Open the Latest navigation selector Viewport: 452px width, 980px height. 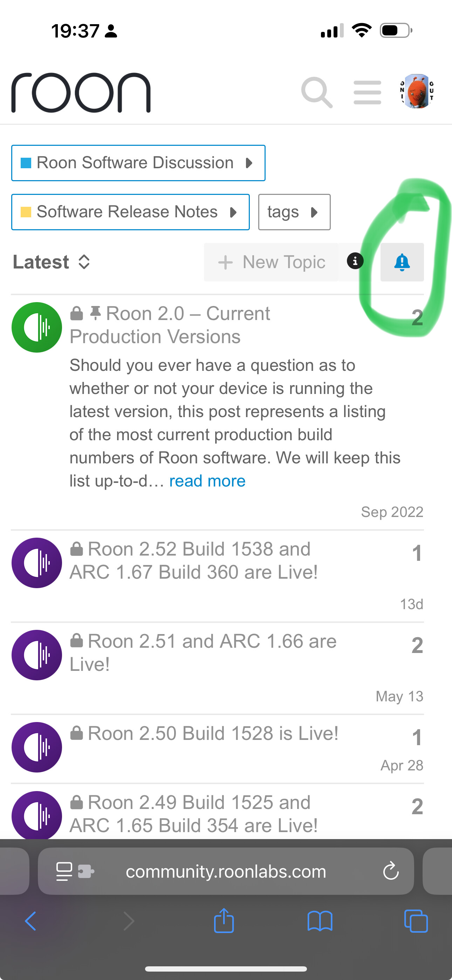pyautogui.click(x=52, y=262)
